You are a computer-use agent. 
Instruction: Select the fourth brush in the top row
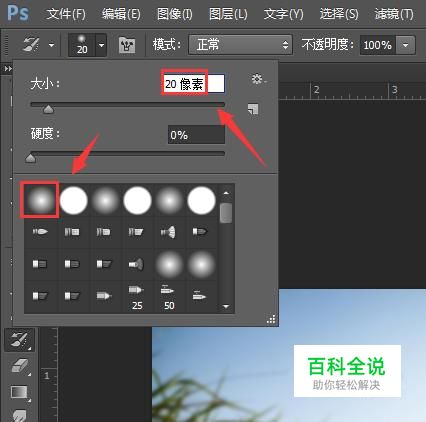click(x=137, y=200)
